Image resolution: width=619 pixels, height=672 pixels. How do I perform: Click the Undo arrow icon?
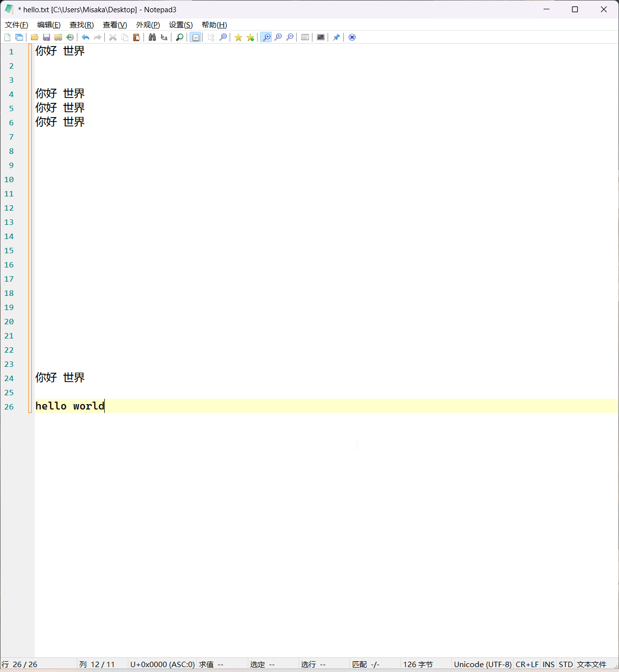pyautogui.click(x=85, y=37)
